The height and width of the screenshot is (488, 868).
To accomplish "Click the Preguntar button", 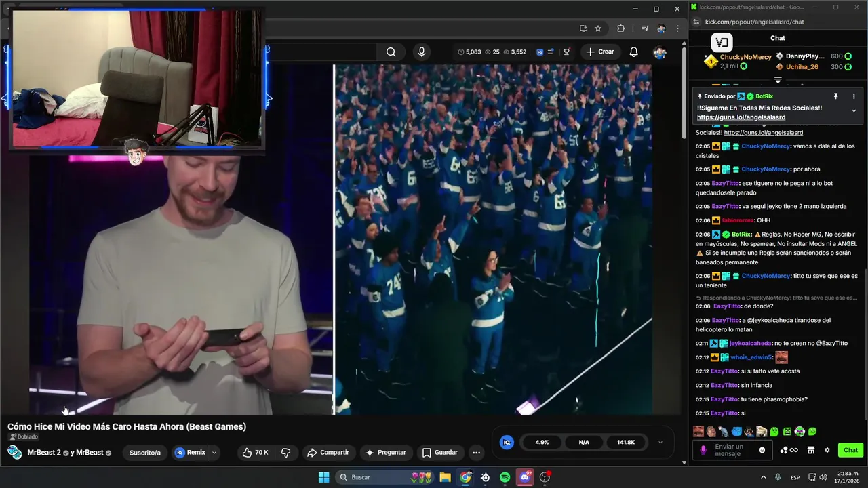I will pyautogui.click(x=385, y=453).
